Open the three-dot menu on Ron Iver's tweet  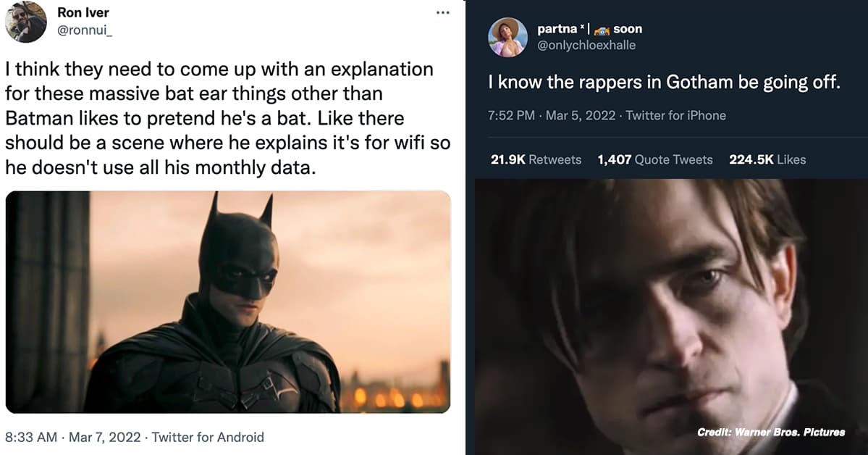click(x=443, y=12)
